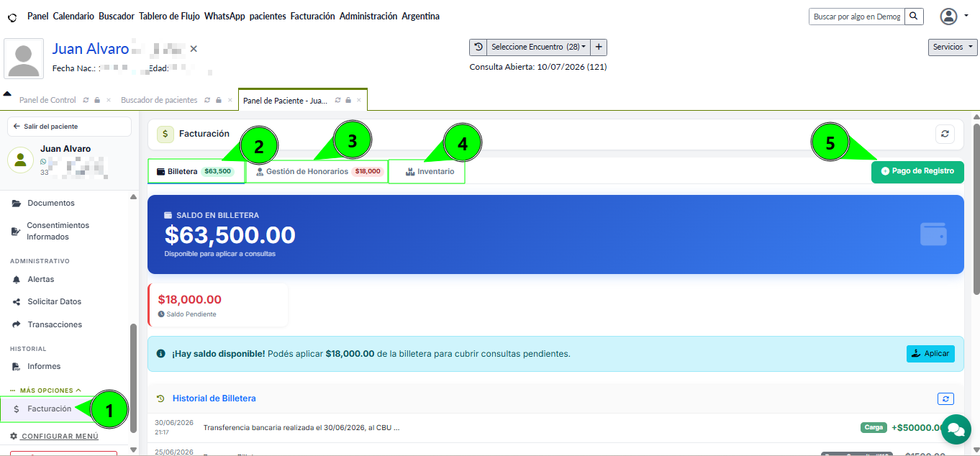Toggle the lock on the Panel de Control tab

coord(97,100)
